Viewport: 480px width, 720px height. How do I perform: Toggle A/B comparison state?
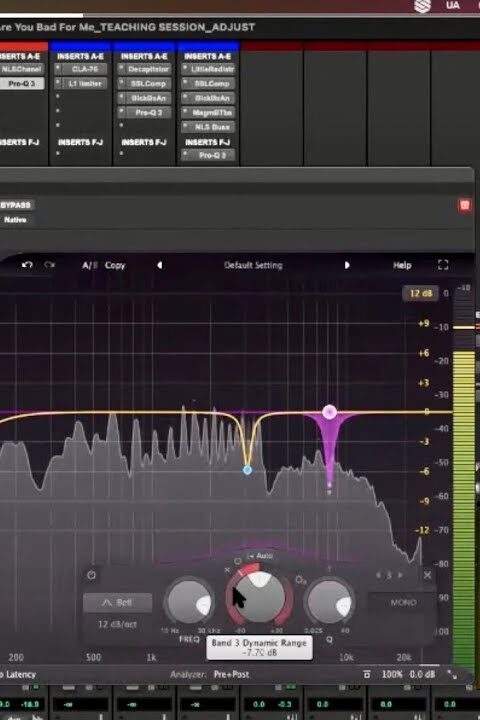pyautogui.click(x=90, y=265)
